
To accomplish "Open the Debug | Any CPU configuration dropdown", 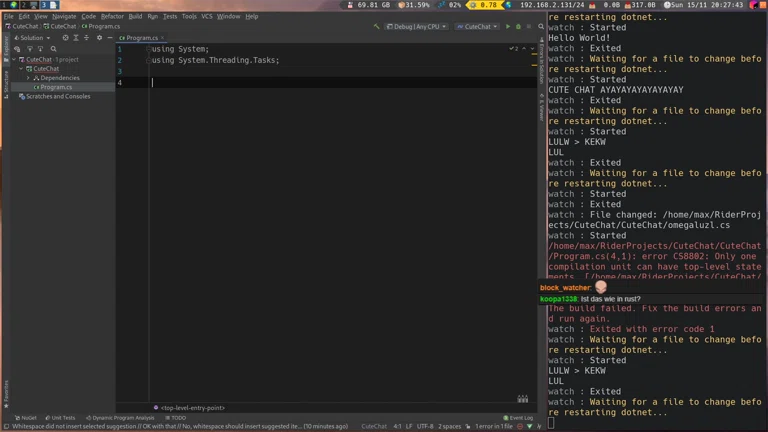I will 416,26.
